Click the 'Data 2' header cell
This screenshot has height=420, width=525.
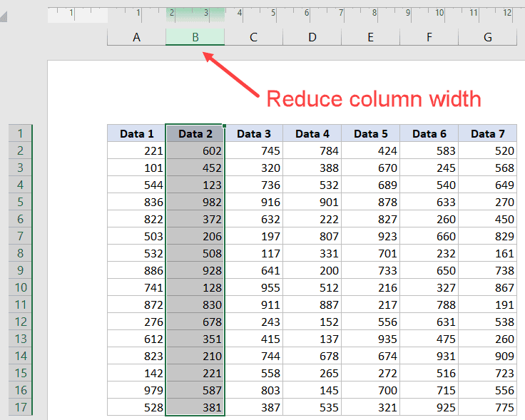(x=195, y=133)
